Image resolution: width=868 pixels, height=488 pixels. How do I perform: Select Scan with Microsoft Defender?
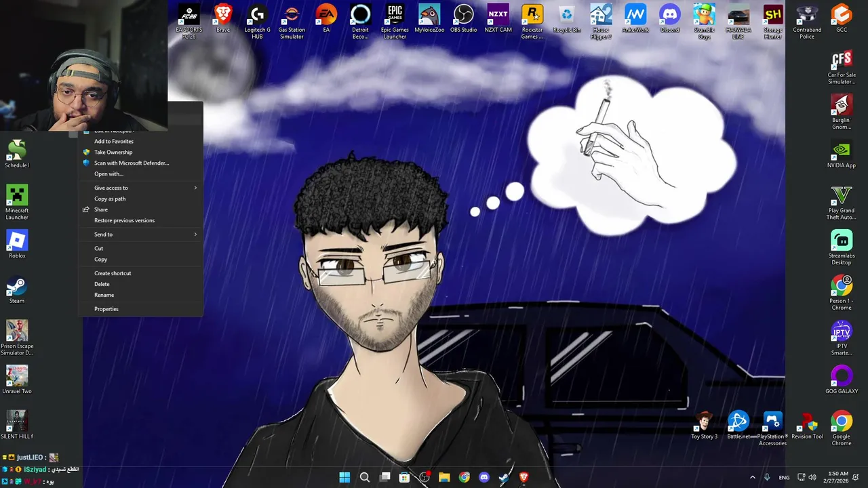click(141, 163)
